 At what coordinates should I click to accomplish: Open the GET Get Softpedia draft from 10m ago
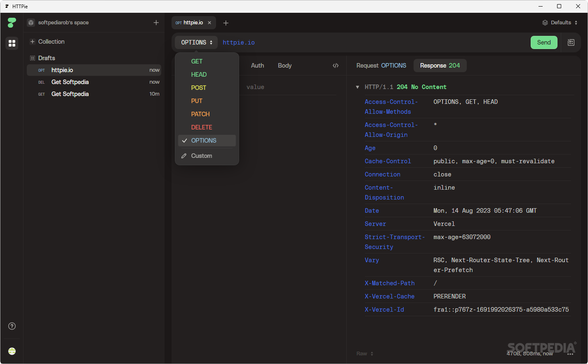(x=94, y=94)
